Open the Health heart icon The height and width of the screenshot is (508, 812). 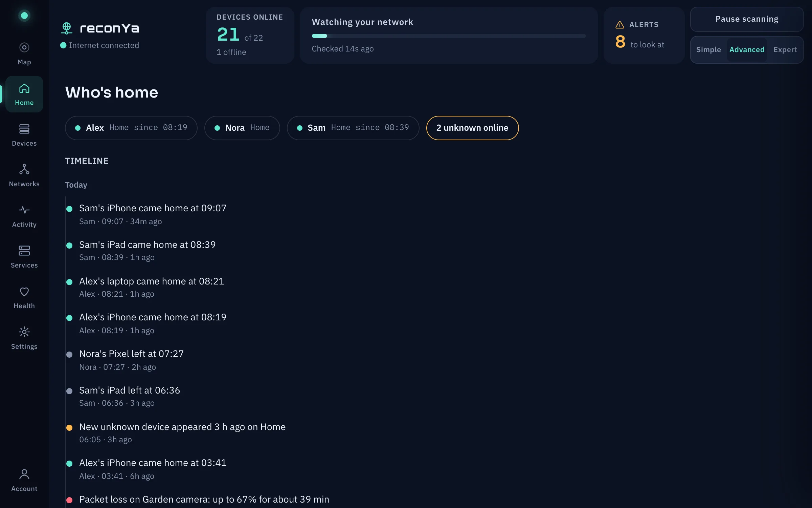[x=24, y=291]
